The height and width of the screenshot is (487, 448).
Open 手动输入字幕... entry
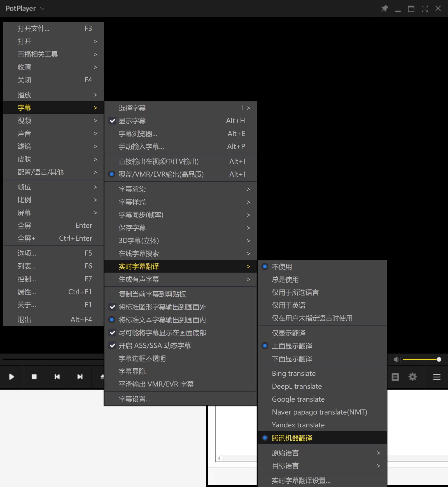pos(181,147)
